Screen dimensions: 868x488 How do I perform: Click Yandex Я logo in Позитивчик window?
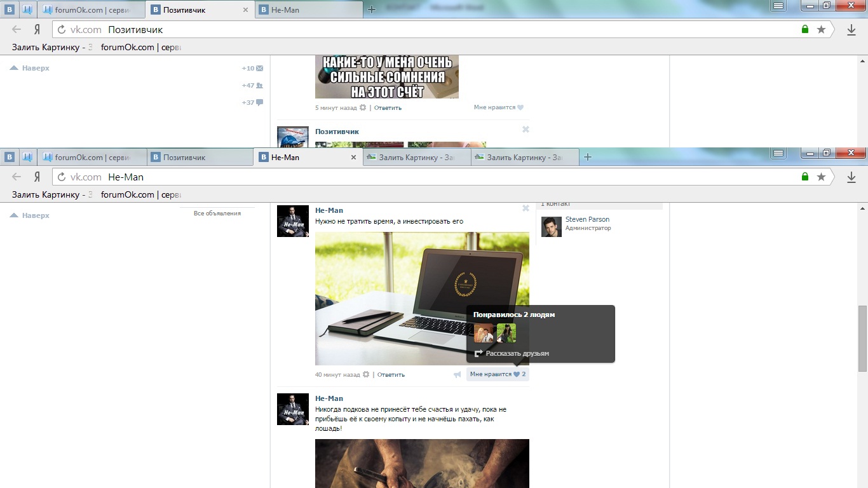(37, 29)
